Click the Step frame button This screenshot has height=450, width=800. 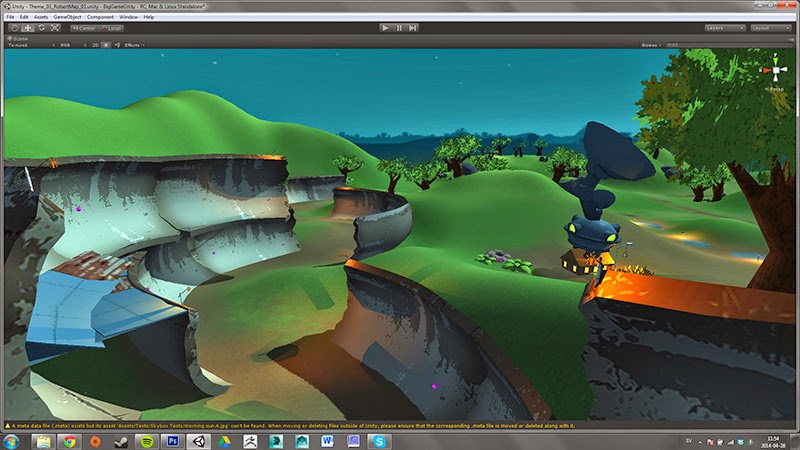414,28
